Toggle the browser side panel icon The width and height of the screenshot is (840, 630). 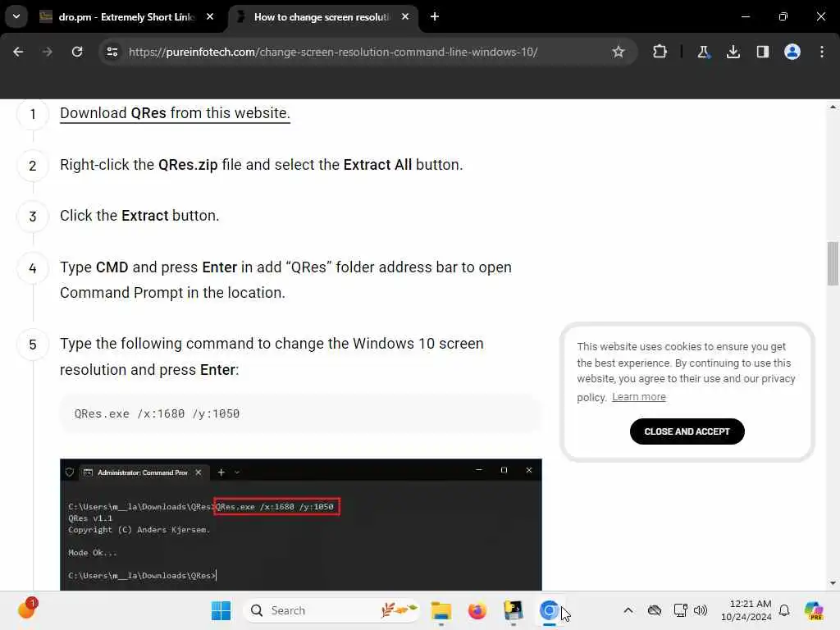[x=763, y=52]
